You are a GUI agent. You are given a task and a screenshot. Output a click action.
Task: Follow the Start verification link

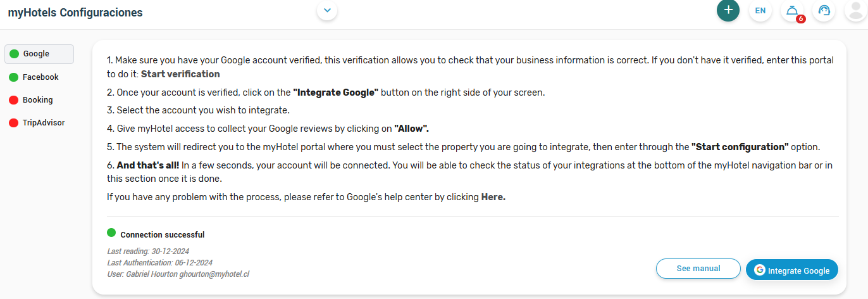(x=180, y=74)
